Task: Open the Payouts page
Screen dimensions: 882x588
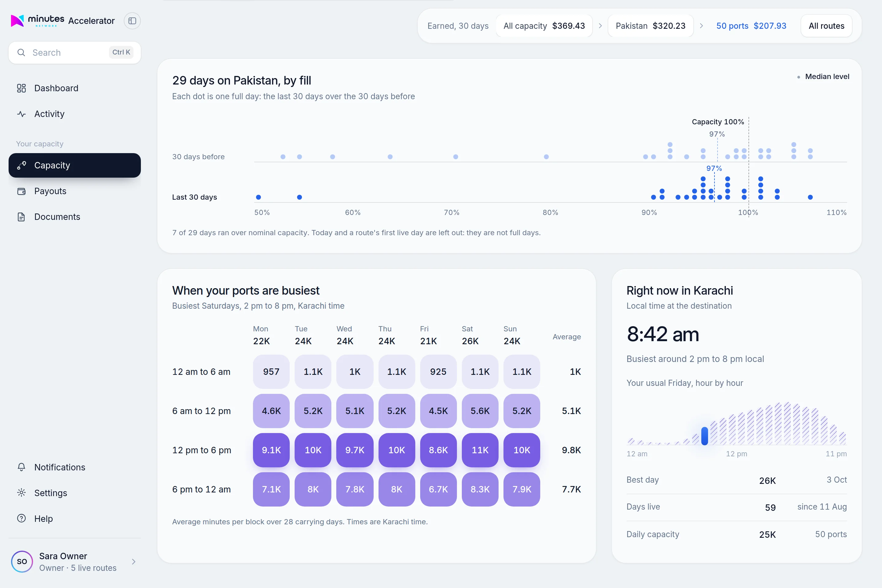Action: tap(75, 191)
